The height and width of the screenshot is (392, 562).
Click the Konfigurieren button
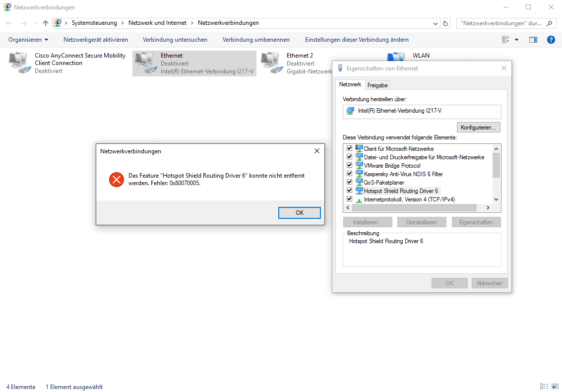pyautogui.click(x=478, y=128)
